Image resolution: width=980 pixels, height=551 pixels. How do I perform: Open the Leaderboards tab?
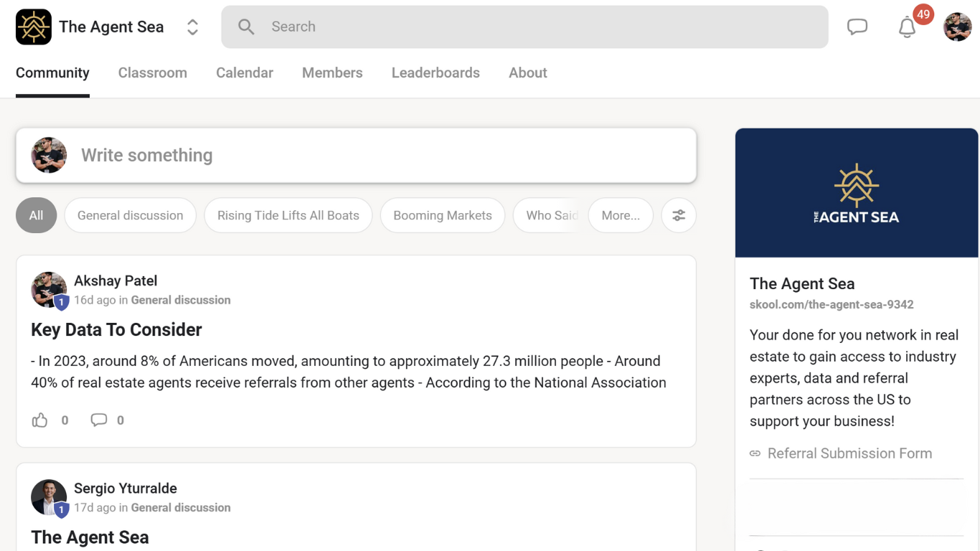pyautogui.click(x=435, y=72)
